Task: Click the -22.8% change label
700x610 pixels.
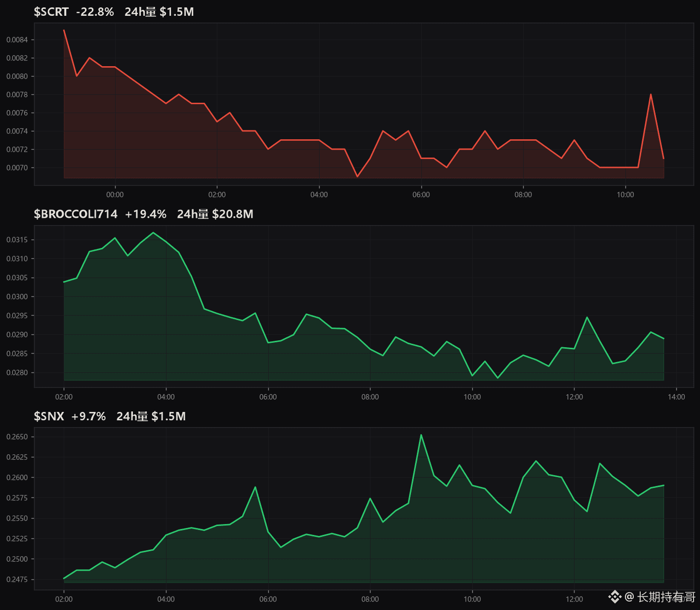Action: pyautogui.click(x=95, y=12)
